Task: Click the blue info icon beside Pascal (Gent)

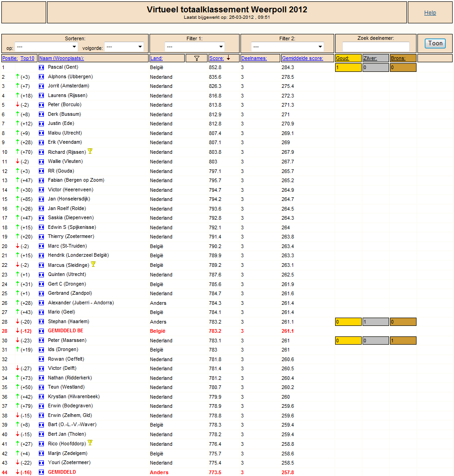Action: point(41,67)
